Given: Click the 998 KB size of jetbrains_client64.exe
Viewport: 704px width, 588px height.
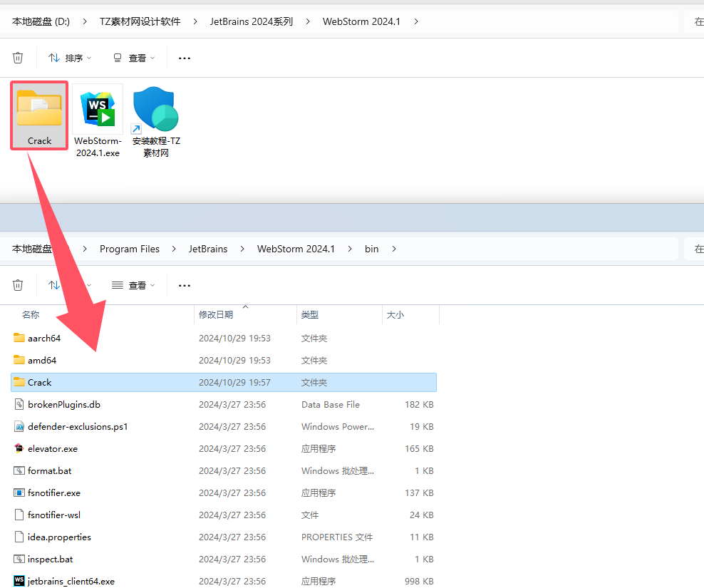Looking at the screenshot, I should pyautogui.click(x=419, y=582).
